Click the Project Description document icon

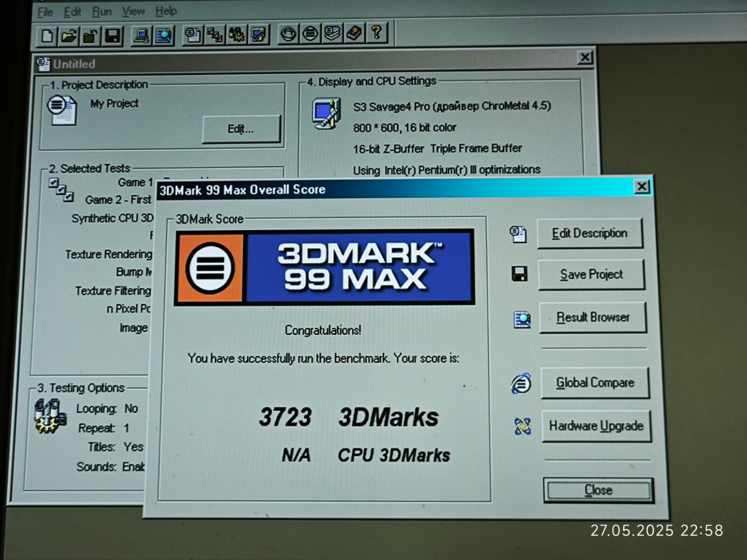62,110
